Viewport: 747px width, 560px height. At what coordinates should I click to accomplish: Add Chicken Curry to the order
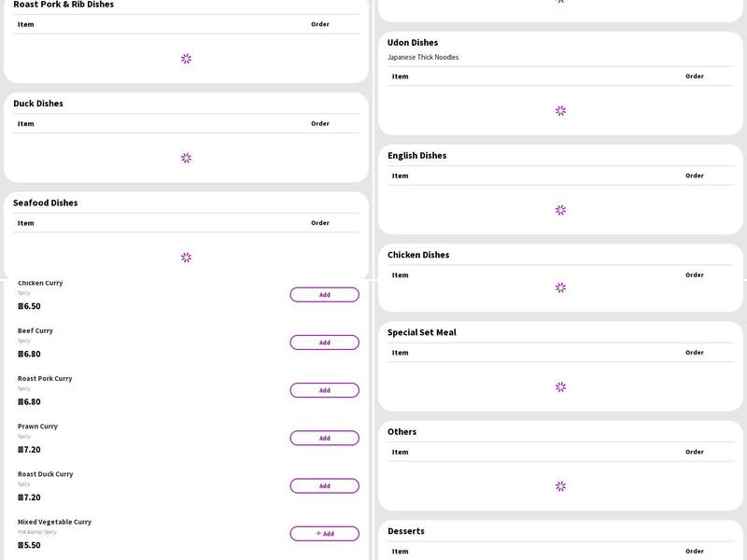pyautogui.click(x=324, y=295)
